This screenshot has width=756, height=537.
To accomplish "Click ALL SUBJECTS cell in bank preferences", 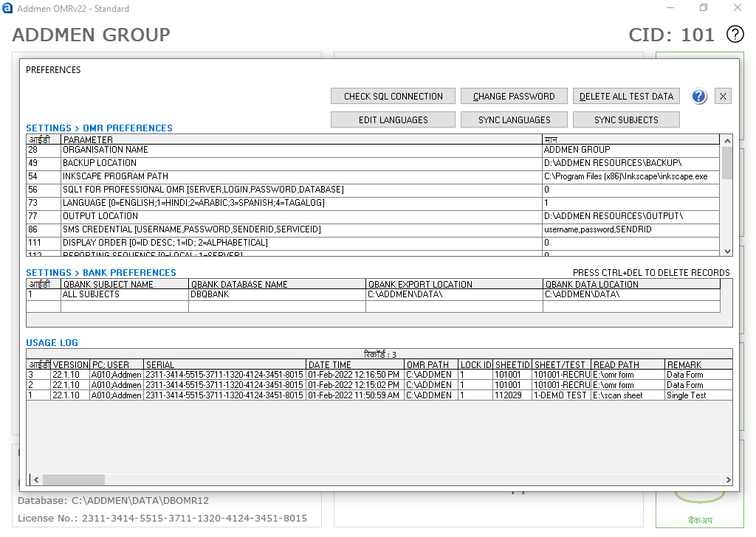I will [x=124, y=294].
